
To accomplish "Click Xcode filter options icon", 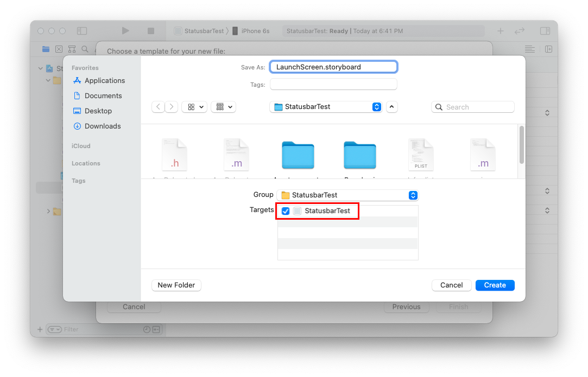I will click(55, 329).
